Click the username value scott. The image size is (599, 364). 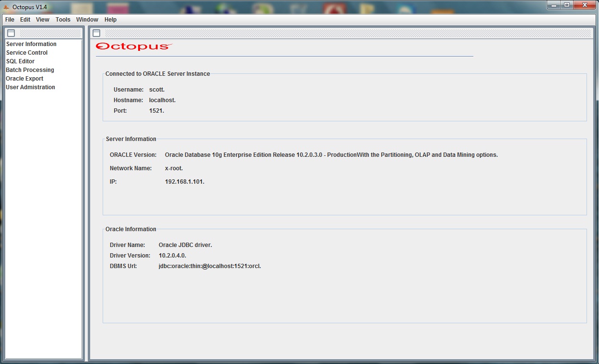pos(157,90)
